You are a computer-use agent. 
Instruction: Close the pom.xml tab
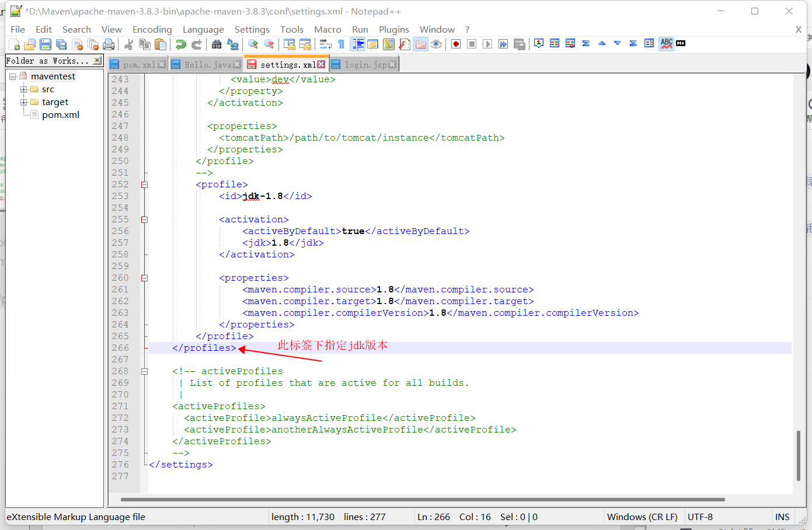[162, 64]
